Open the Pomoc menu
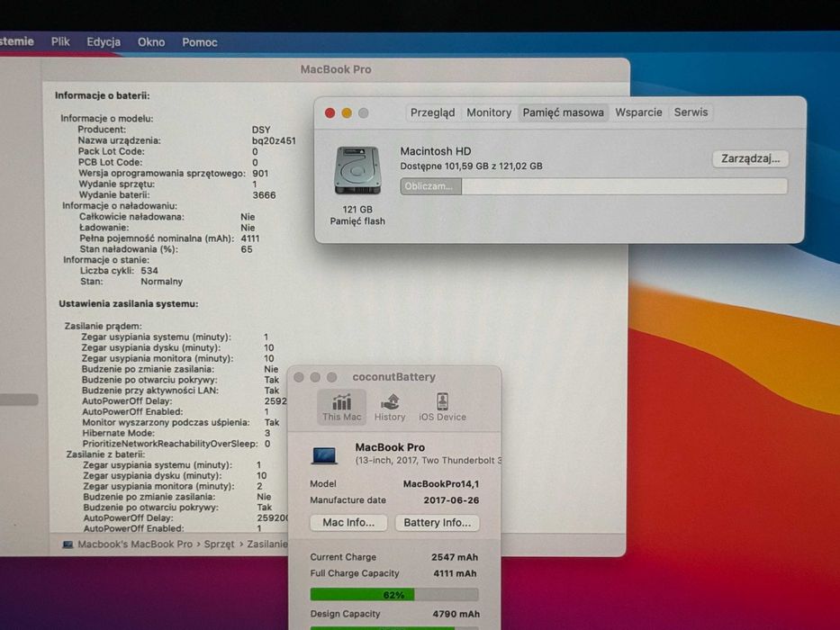Viewport: 840px width, 630px height. (x=199, y=42)
